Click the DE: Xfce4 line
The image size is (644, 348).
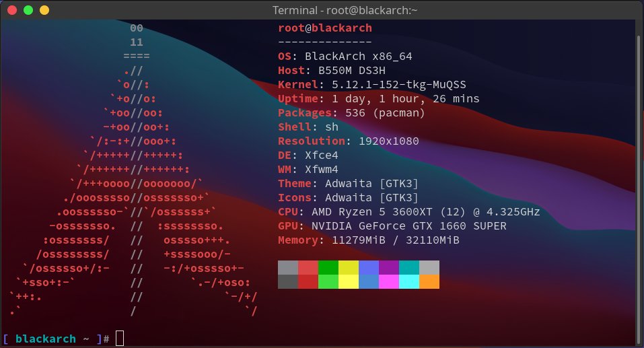tap(308, 155)
